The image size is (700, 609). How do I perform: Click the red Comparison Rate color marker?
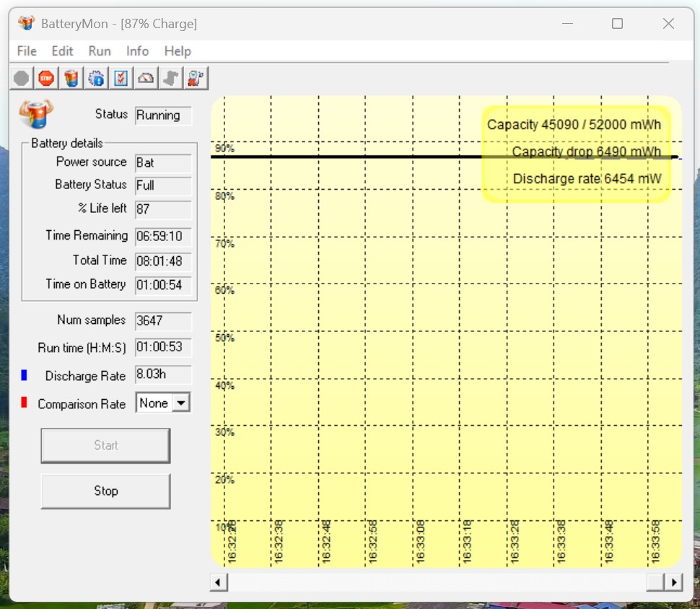click(x=24, y=403)
